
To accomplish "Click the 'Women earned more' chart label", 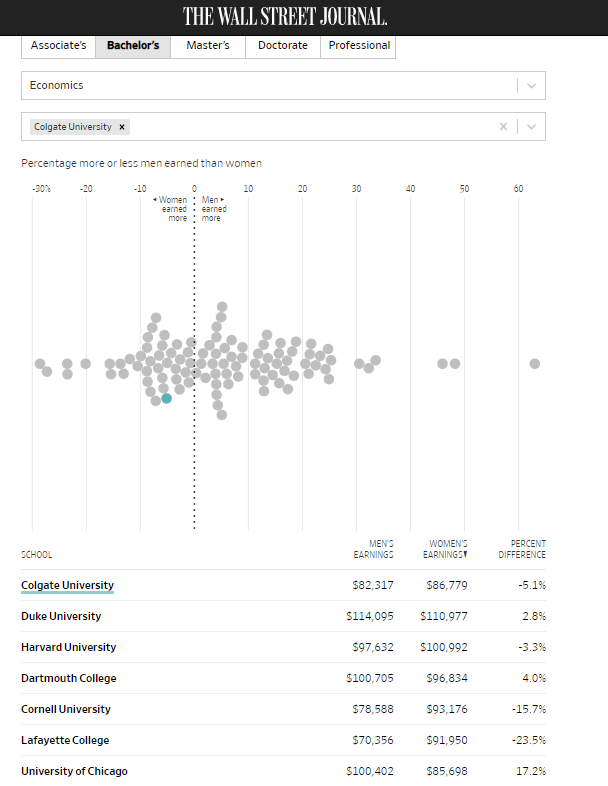I will coord(170,209).
